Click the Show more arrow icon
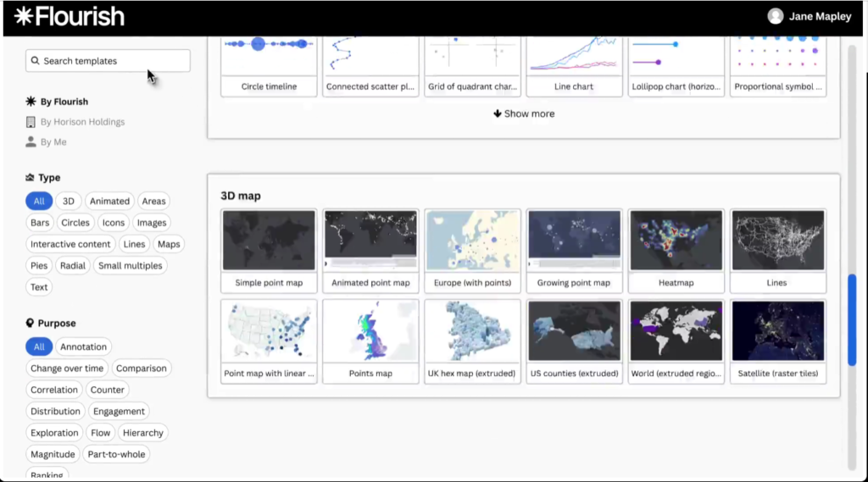 (497, 114)
